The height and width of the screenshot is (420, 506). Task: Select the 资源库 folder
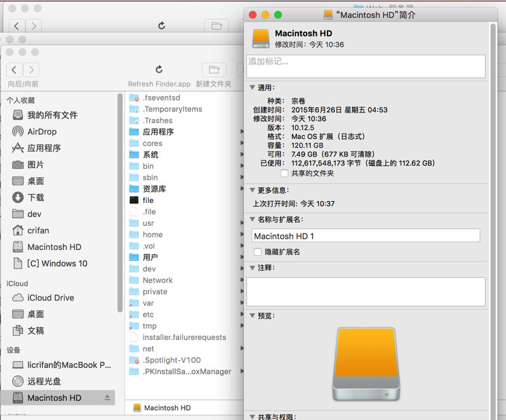(x=147, y=188)
